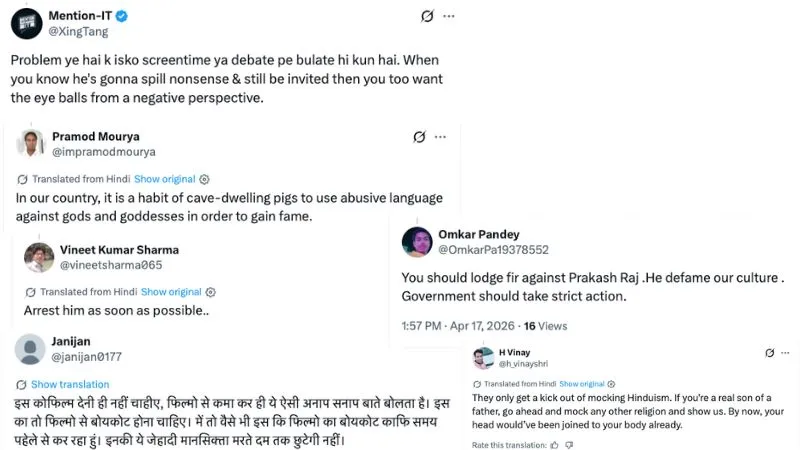Click the translate icon on Pramod Mourya's post

tap(22, 179)
